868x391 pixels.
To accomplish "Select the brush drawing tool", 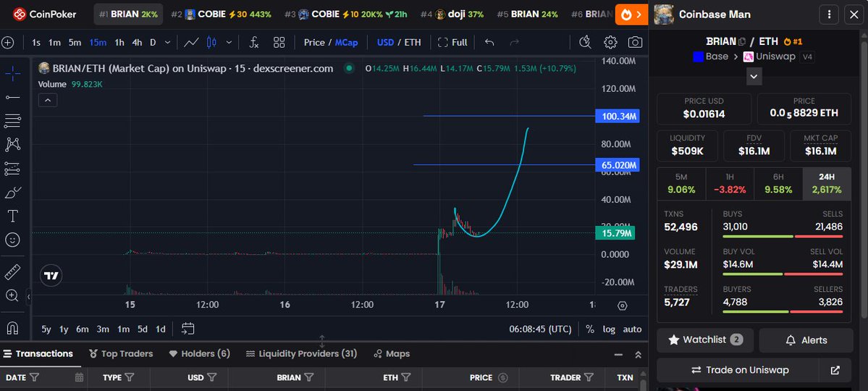I will (x=12, y=192).
